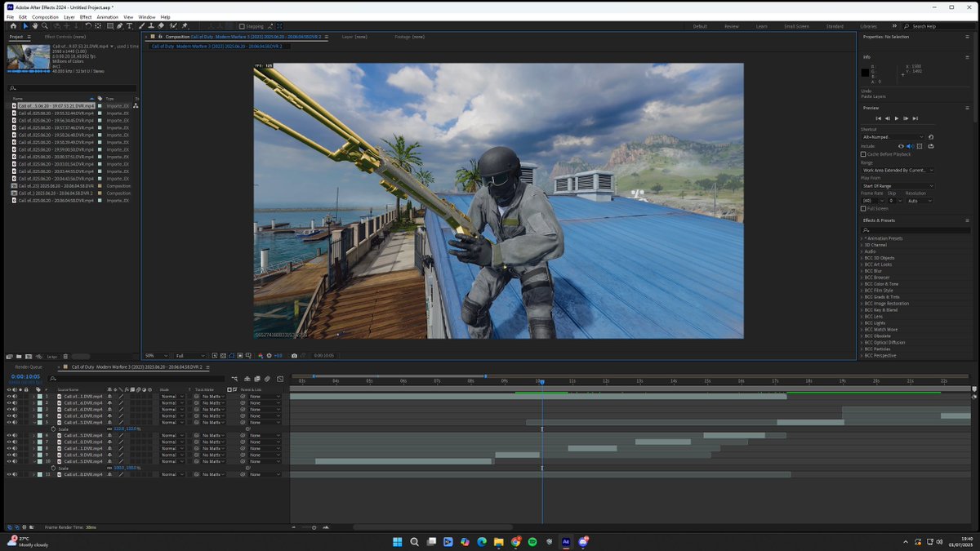Hide layer 1 using its eye icon

tap(9, 396)
